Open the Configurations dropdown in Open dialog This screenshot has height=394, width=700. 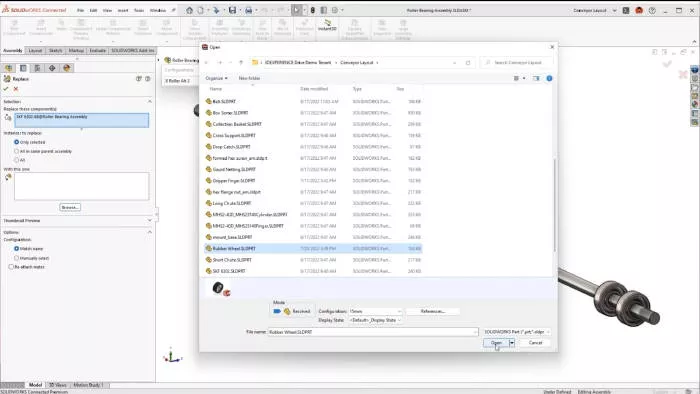(375, 311)
